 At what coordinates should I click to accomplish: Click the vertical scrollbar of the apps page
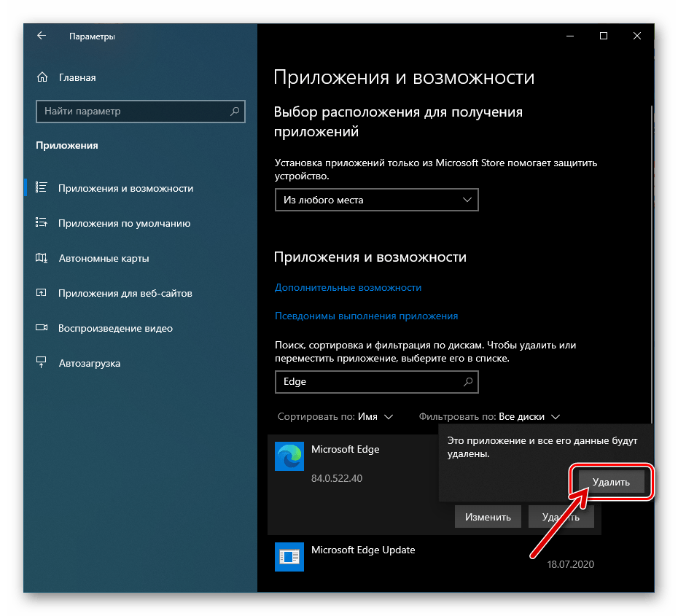[652, 264]
